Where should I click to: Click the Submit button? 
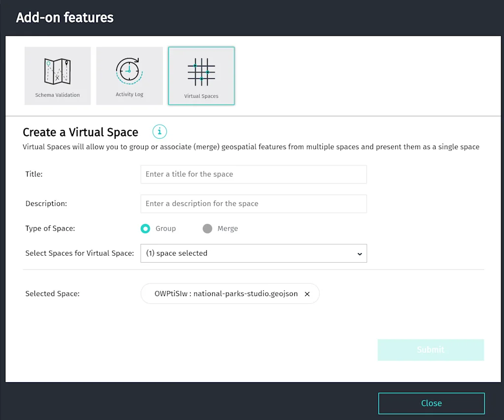[431, 350]
